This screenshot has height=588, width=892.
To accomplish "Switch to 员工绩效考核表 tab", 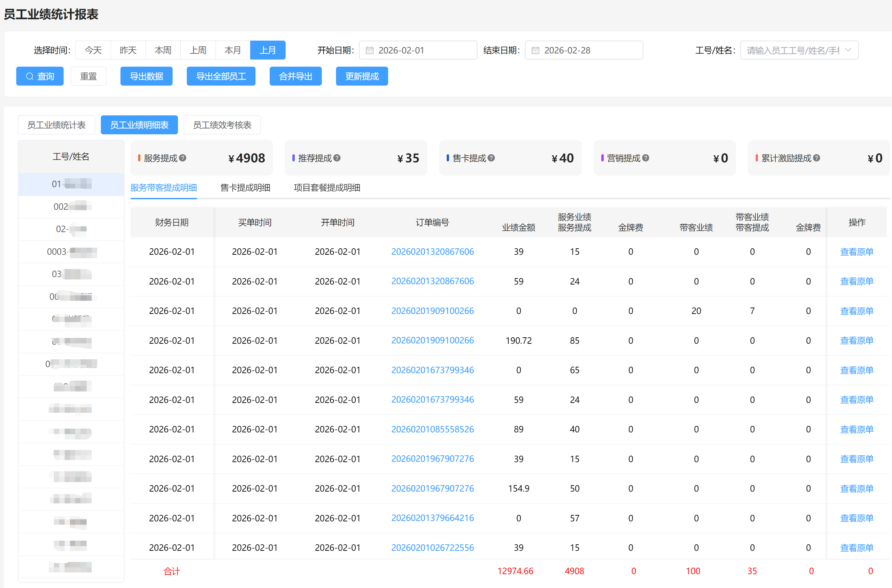I will click(222, 125).
